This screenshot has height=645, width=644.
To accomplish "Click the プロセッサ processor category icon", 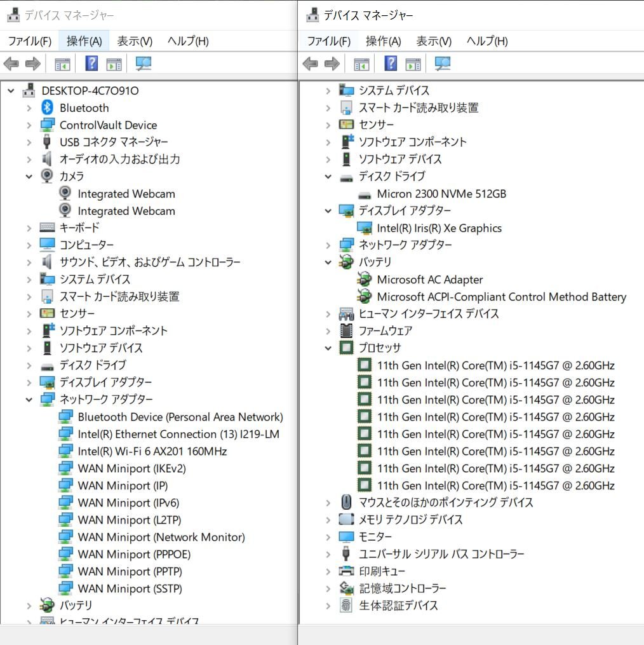I will point(346,348).
